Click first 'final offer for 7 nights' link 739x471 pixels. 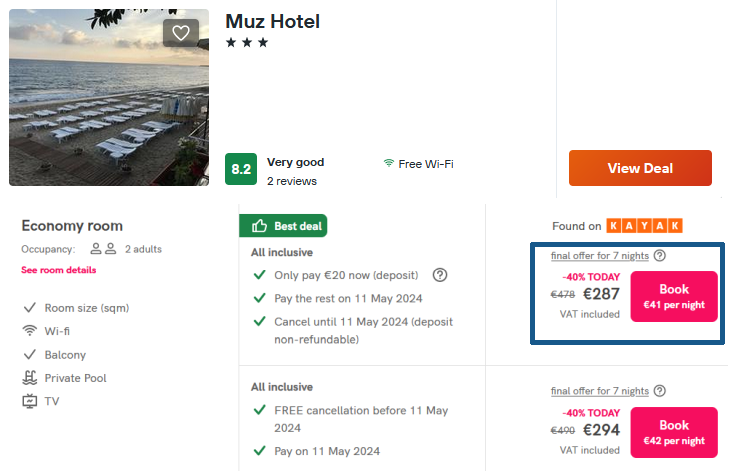point(600,256)
